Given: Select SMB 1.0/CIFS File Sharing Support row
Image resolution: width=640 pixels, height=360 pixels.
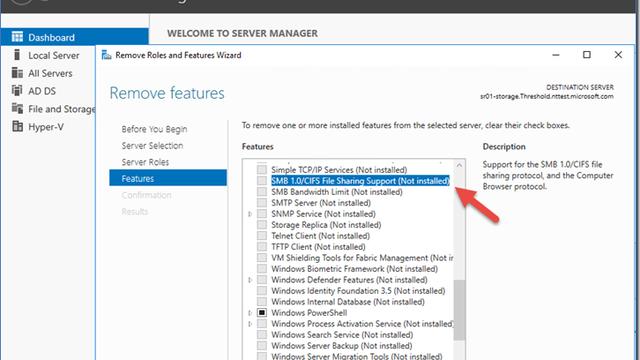Looking at the screenshot, I should 360,180.
